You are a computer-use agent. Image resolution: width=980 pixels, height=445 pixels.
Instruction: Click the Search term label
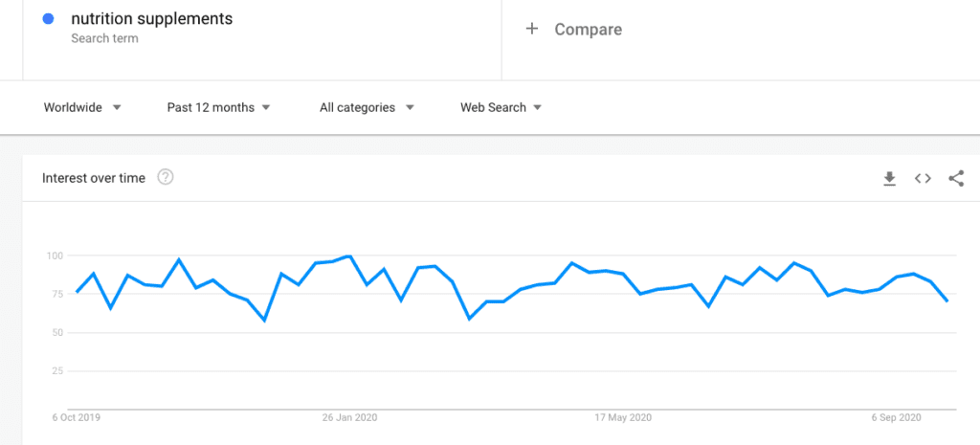104,38
